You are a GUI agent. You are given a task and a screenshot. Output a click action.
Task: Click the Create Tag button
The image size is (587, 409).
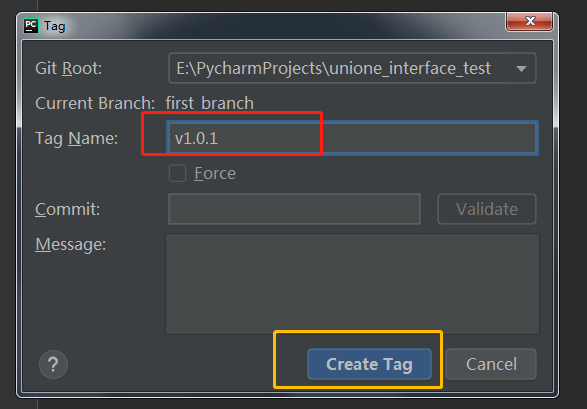click(x=369, y=364)
